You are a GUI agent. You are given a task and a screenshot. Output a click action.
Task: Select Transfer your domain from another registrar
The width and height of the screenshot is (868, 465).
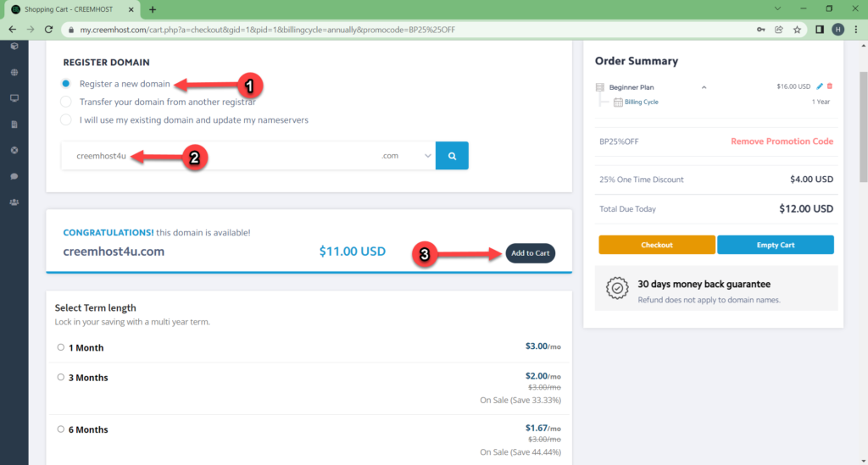tap(66, 102)
